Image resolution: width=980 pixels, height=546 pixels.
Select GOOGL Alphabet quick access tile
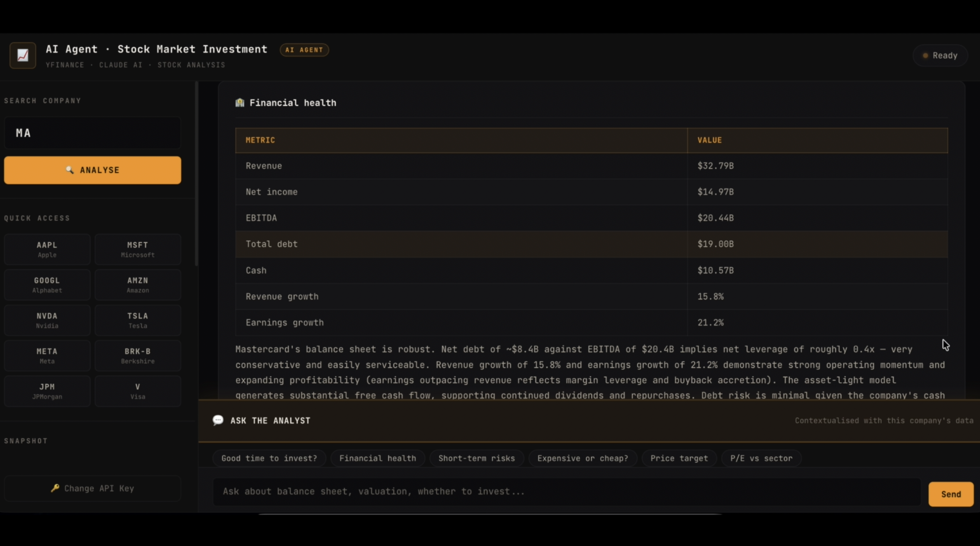click(x=47, y=285)
